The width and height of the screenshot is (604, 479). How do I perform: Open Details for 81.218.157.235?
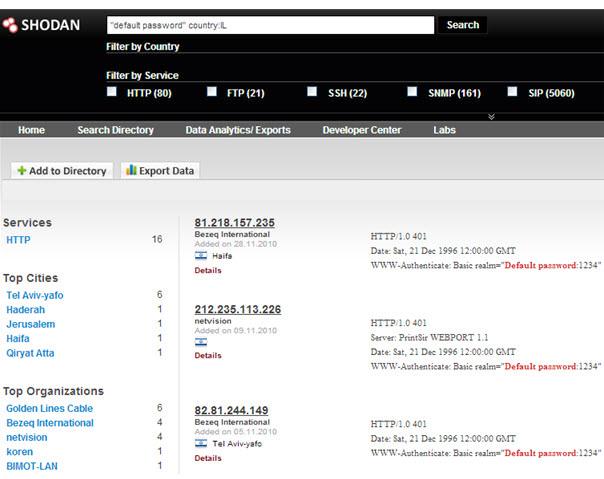(208, 271)
